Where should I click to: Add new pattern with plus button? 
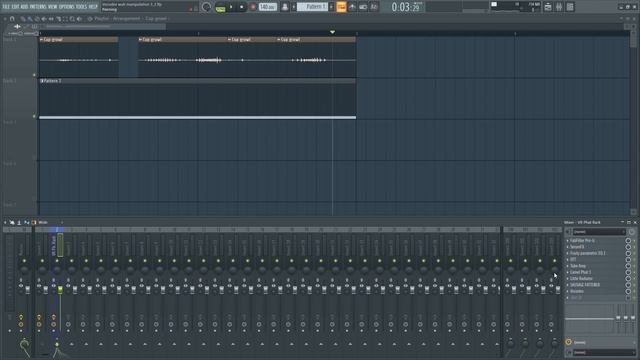coord(331,7)
